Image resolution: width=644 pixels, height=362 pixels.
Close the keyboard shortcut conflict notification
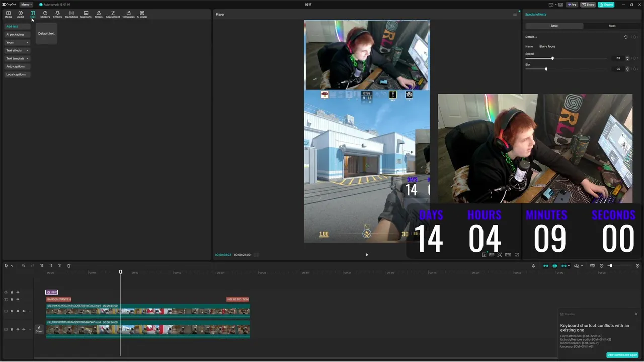point(636,314)
